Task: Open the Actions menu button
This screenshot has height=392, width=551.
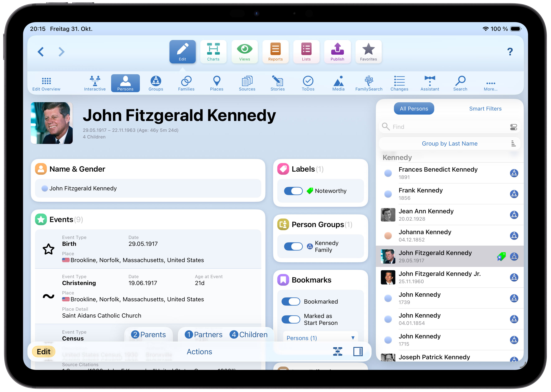Action: (x=199, y=352)
